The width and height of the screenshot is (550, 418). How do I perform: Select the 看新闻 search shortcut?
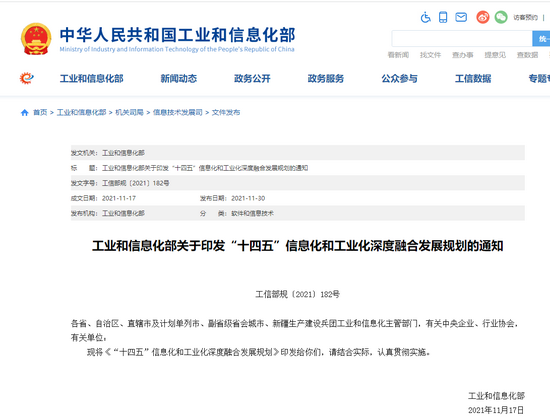pos(398,55)
